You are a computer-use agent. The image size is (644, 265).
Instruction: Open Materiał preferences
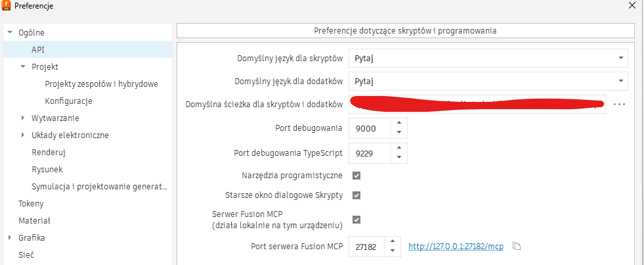coord(34,220)
